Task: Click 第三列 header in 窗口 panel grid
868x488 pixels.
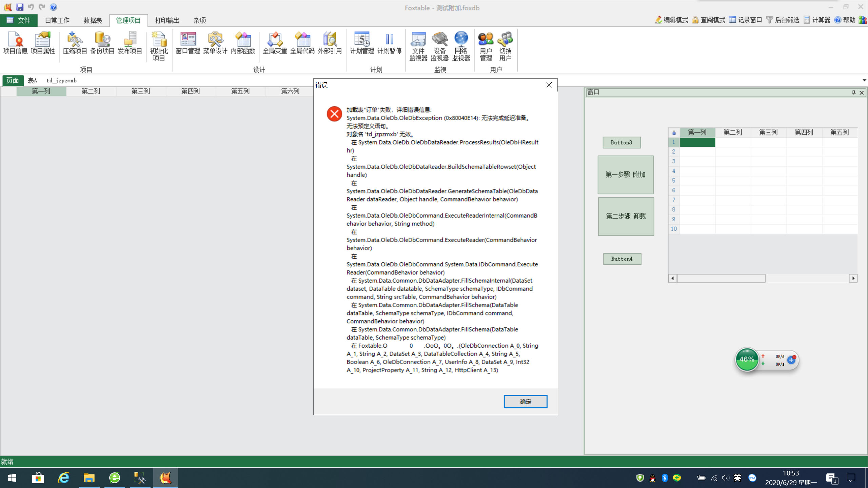Action: [768, 133]
